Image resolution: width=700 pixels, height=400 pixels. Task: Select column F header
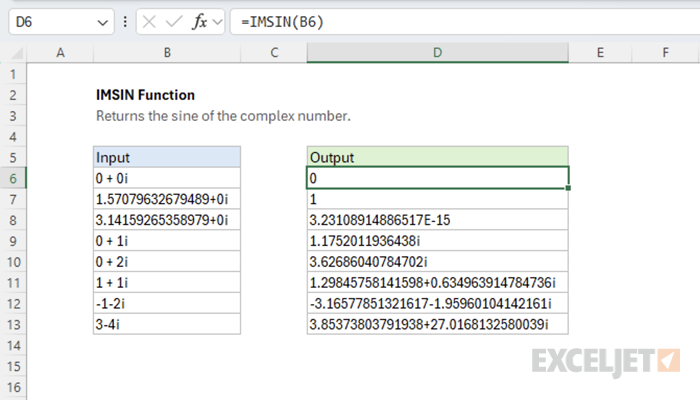click(x=666, y=53)
